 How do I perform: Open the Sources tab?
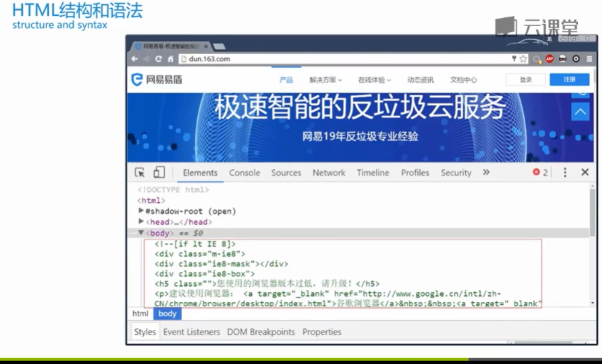[x=286, y=173]
